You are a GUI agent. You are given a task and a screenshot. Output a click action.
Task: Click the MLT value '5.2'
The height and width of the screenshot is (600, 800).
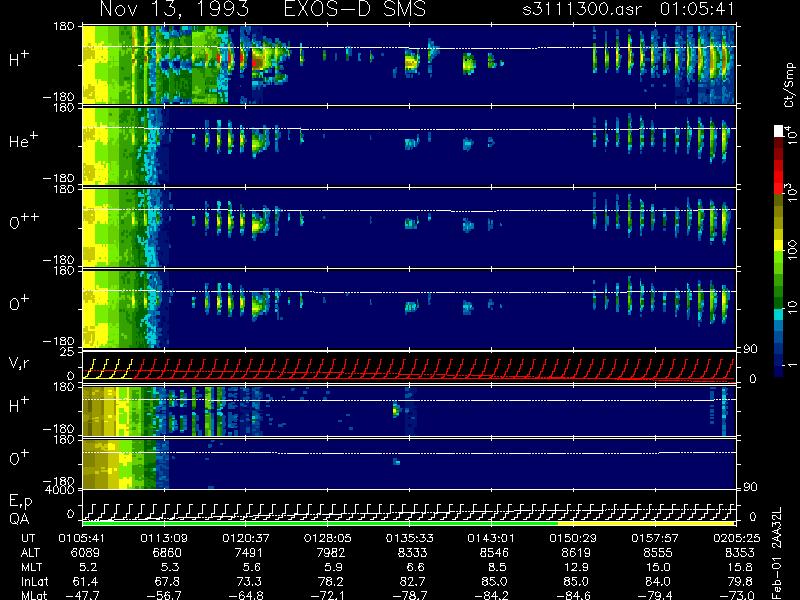point(88,567)
